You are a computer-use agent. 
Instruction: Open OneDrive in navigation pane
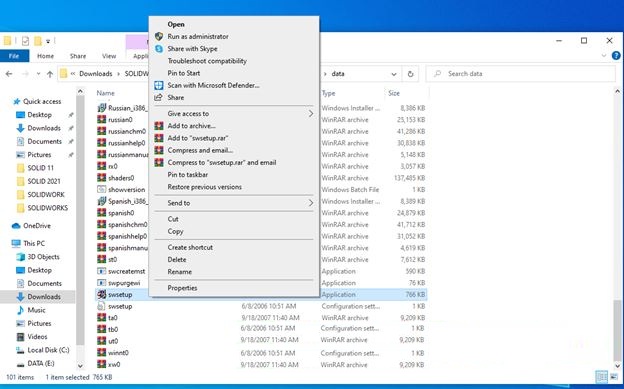pos(37,225)
